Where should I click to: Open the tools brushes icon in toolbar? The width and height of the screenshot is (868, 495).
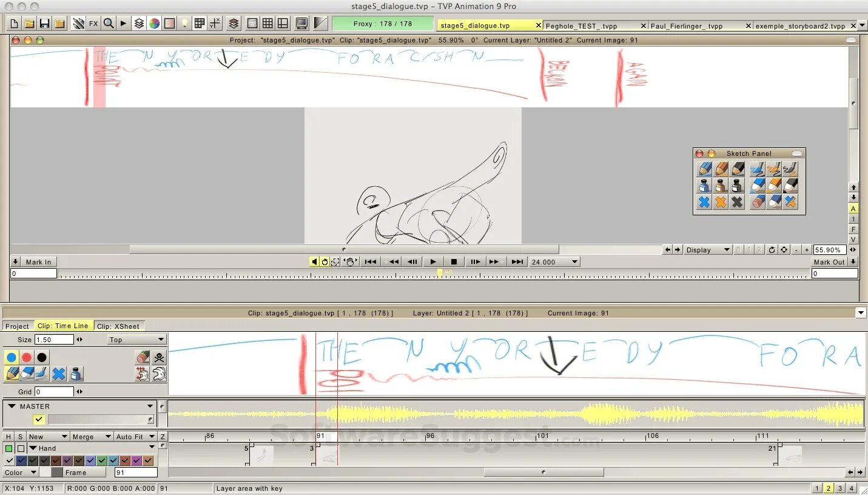point(78,24)
